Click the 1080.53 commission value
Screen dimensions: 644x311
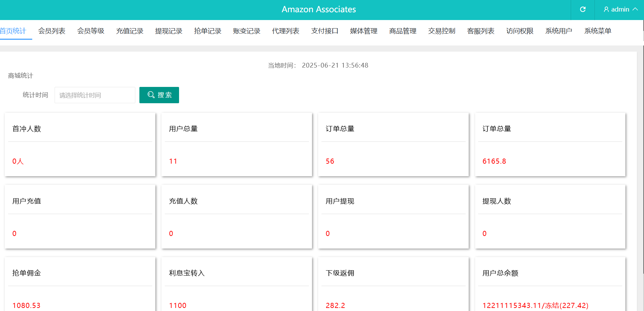click(26, 306)
